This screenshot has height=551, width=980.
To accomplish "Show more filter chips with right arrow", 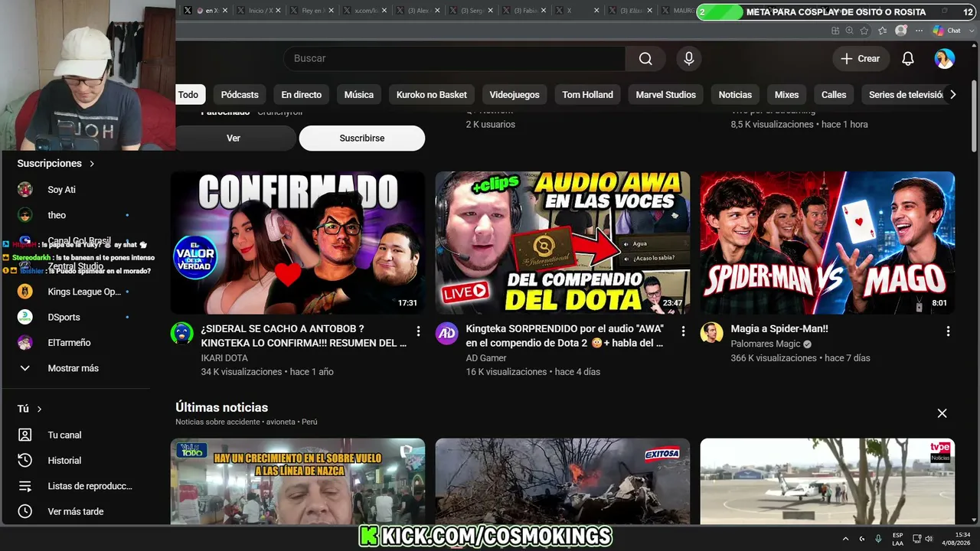I will 953,95.
